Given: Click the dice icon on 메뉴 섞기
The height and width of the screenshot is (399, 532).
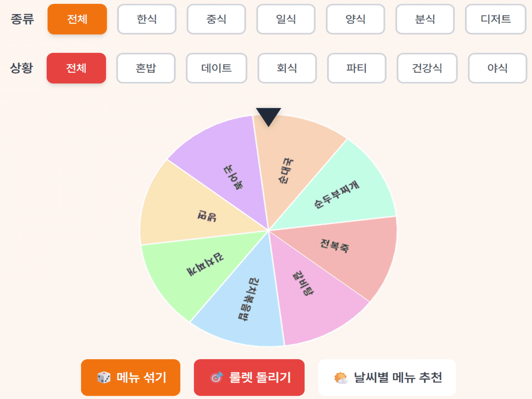Looking at the screenshot, I should (104, 378).
